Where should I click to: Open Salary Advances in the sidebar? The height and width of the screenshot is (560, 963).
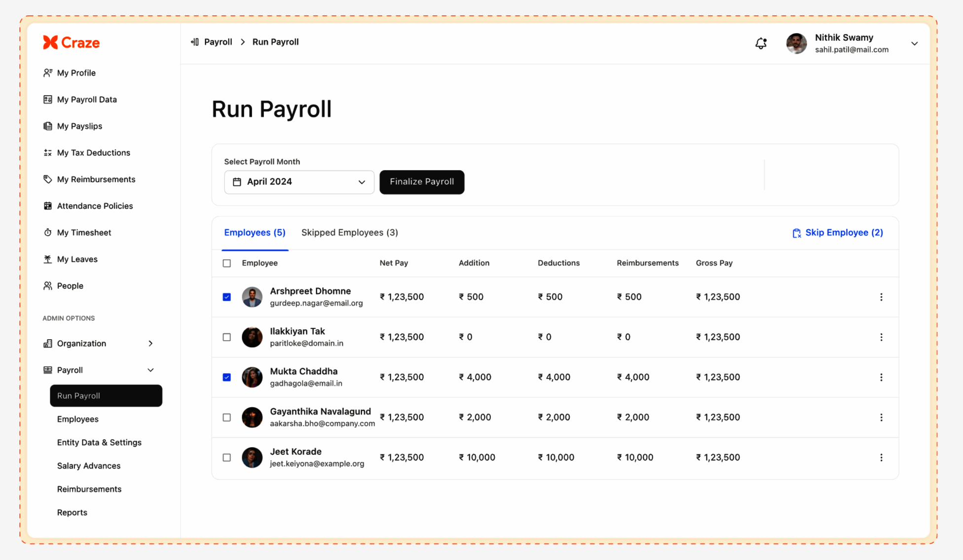pyautogui.click(x=89, y=465)
